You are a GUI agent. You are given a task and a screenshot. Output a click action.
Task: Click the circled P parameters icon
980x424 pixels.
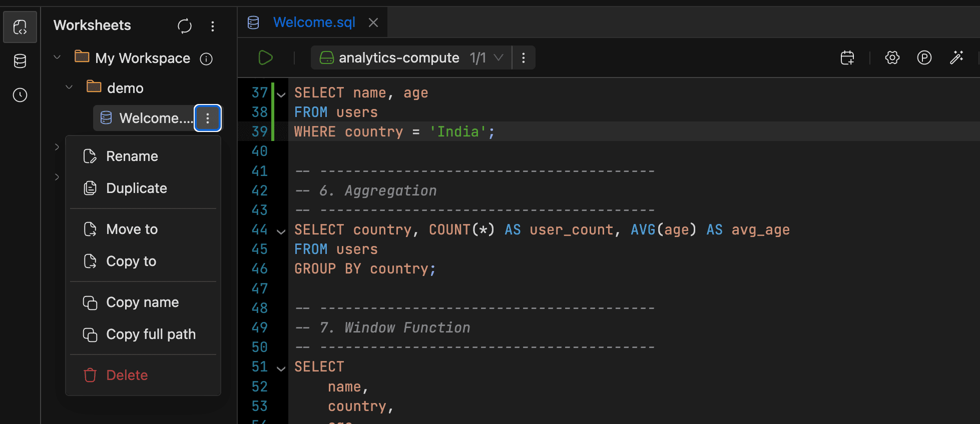(x=924, y=58)
